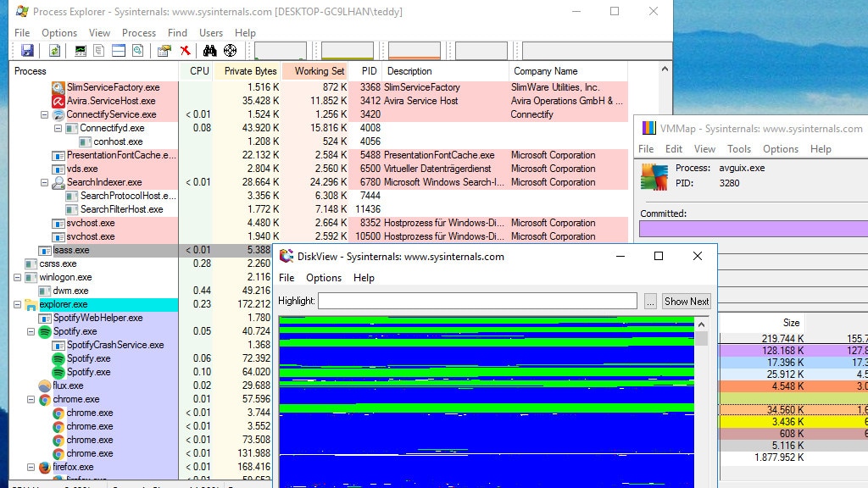Collapse the parent Spotify.exe tree node

[x=31, y=331]
